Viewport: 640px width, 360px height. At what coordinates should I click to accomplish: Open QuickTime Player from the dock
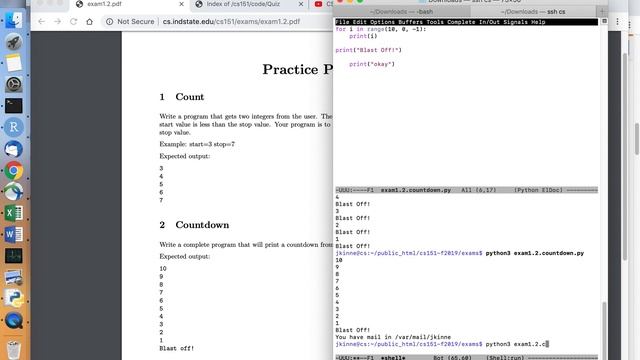(13, 320)
